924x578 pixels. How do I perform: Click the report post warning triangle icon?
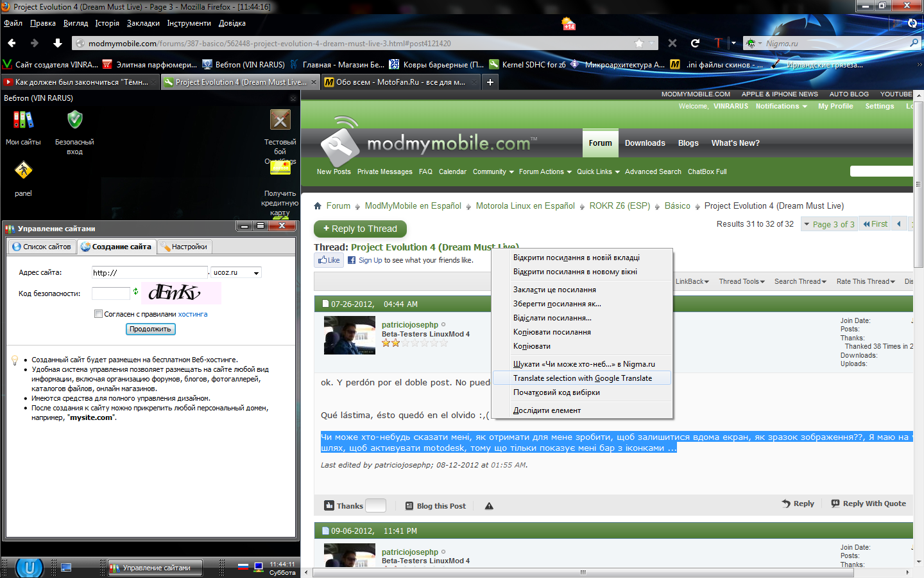pyautogui.click(x=489, y=506)
